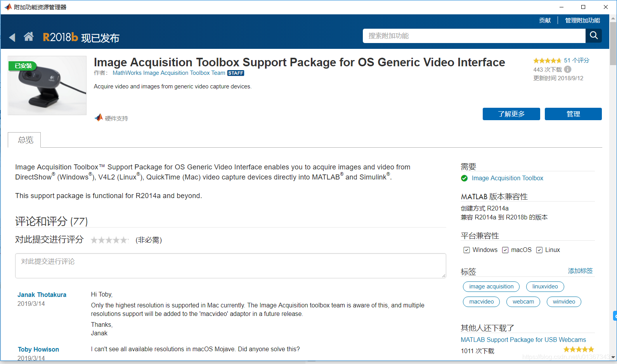Click the MATLAB logo beside 硬件支持
Screen dimensions: 617x364
(99, 117)
